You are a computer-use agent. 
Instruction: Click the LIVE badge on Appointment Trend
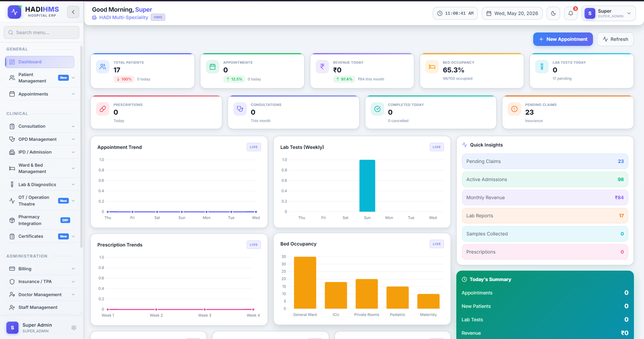254,147
